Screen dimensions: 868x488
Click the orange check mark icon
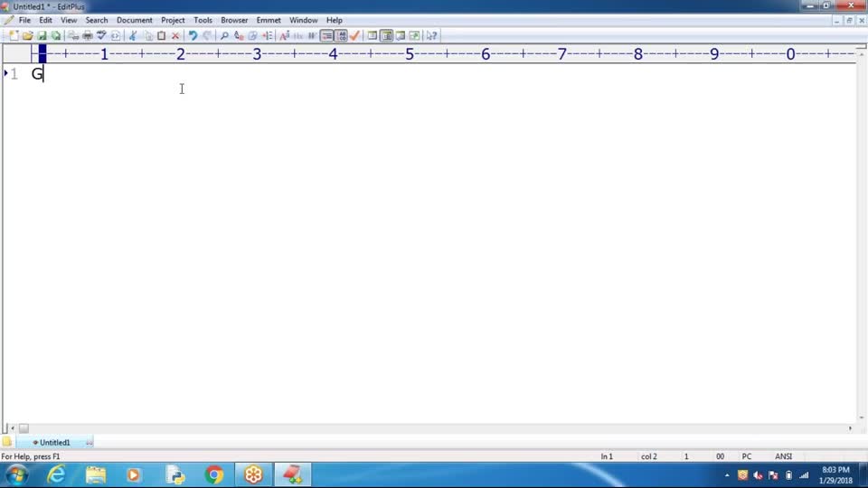pyautogui.click(x=355, y=36)
